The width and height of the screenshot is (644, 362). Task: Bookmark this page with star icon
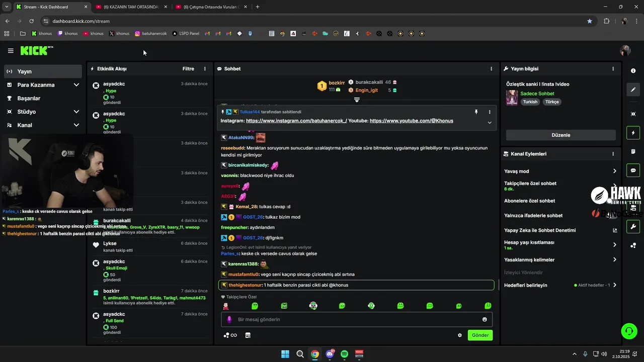coord(590,21)
